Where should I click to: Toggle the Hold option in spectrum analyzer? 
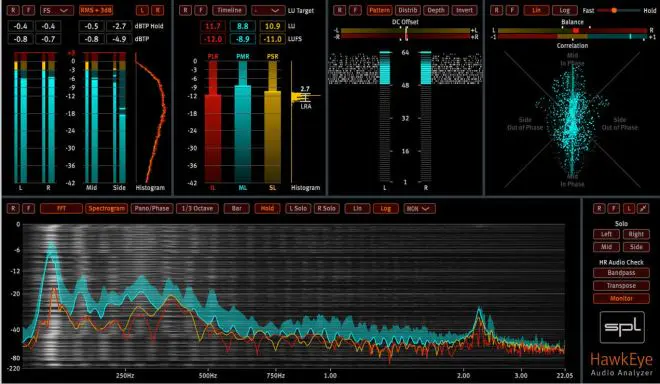(x=267, y=208)
